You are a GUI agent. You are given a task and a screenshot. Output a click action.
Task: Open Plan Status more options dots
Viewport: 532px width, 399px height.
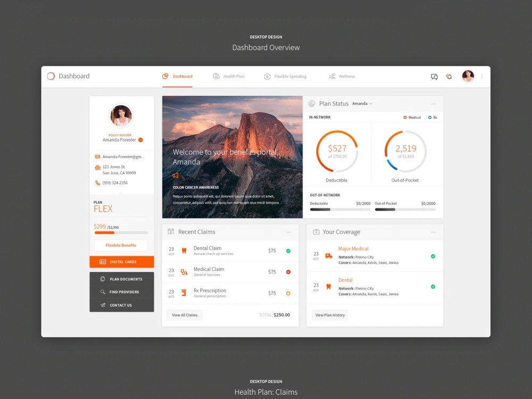(433, 104)
